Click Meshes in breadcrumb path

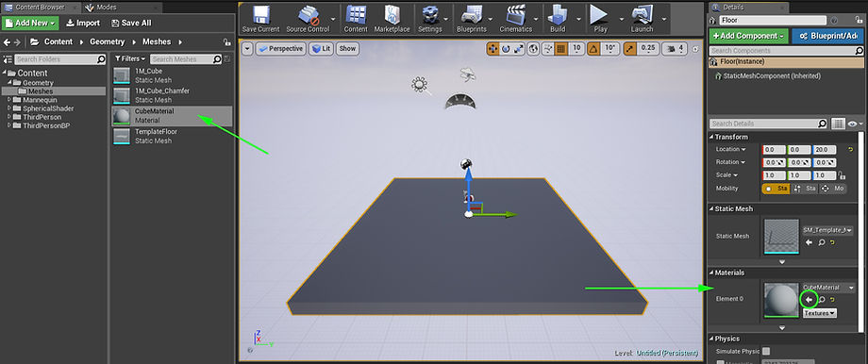157,42
